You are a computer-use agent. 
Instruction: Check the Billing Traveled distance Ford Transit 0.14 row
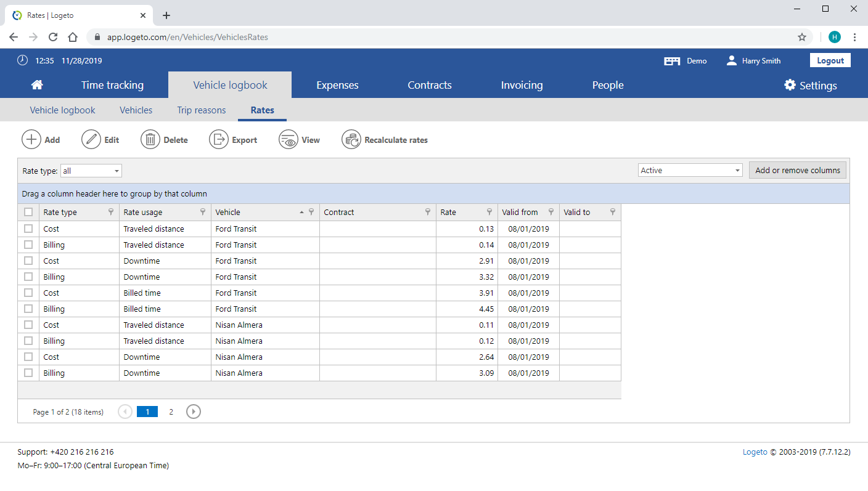28,245
